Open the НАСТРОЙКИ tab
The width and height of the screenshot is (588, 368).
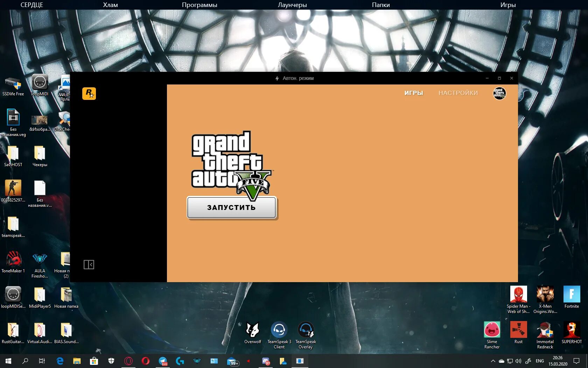[x=458, y=93]
